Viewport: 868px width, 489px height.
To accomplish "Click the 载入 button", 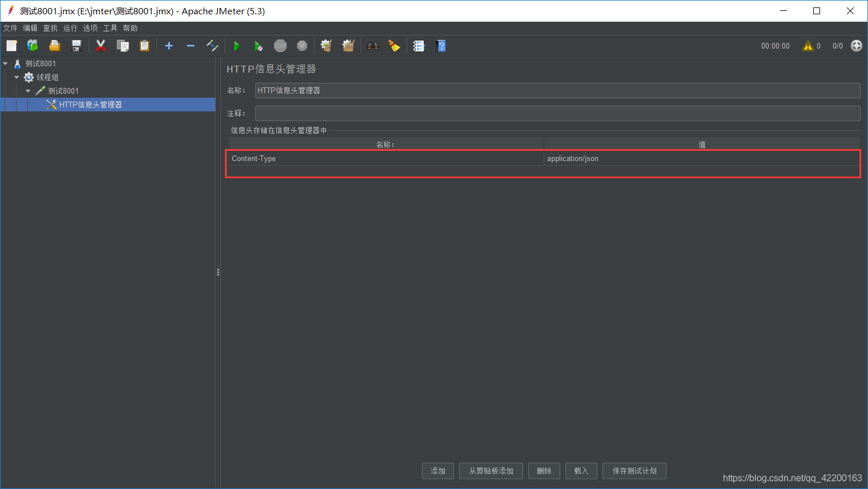I will 581,471.
